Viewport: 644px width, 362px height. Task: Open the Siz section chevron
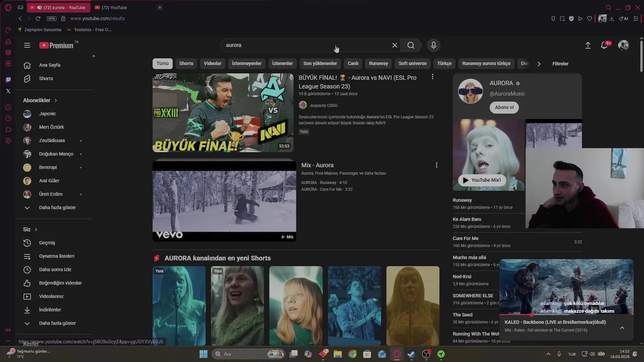pyautogui.click(x=36, y=230)
